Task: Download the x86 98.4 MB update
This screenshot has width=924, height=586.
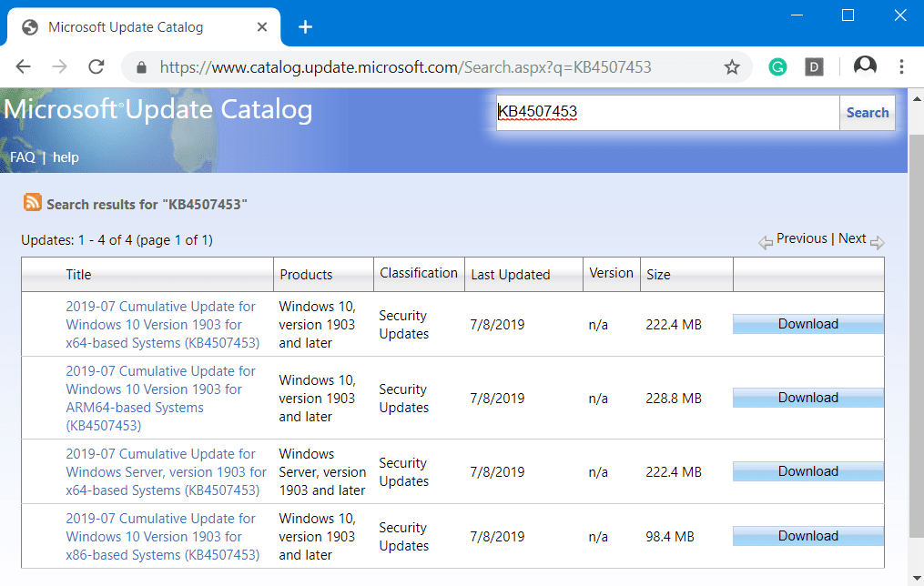Action: pos(807,536)
